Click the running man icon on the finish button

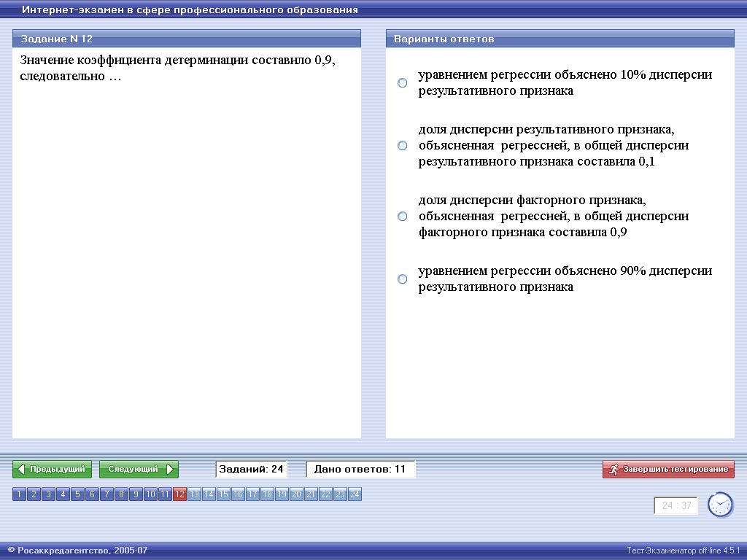click(x=614, y=469)
